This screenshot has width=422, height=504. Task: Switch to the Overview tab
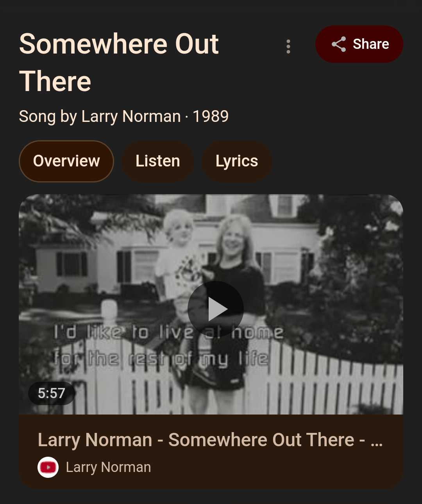tap(66, 161)
